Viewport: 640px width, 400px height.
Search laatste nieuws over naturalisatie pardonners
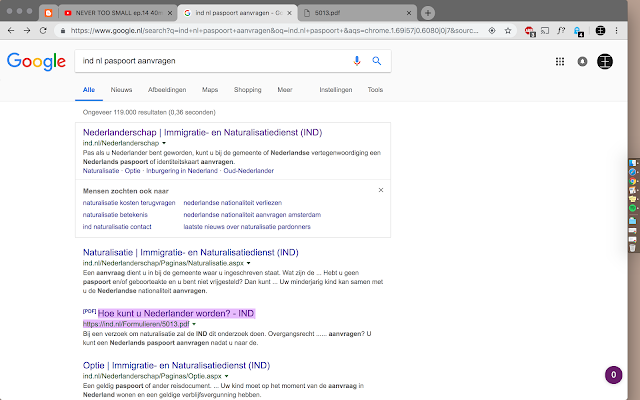coord(247,227)
